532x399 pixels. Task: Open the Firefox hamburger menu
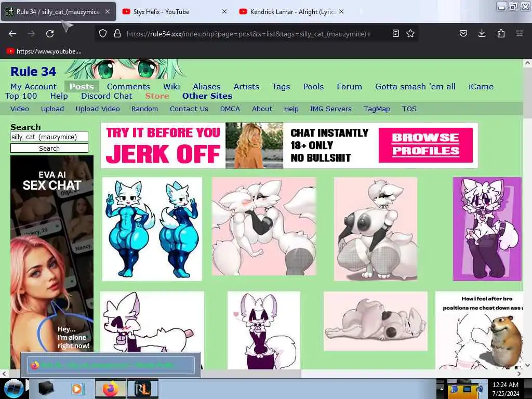point(520,33)
